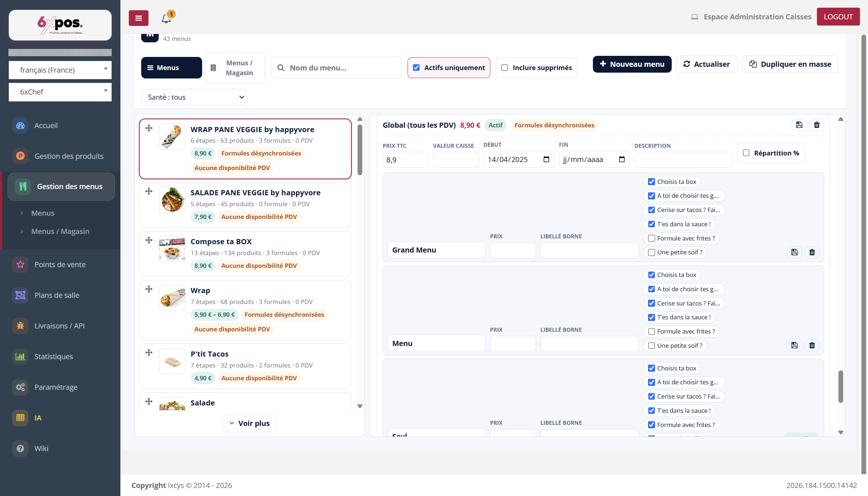Save the Global PDV formula row
The image size is (868, 496).
click(799, 125)
